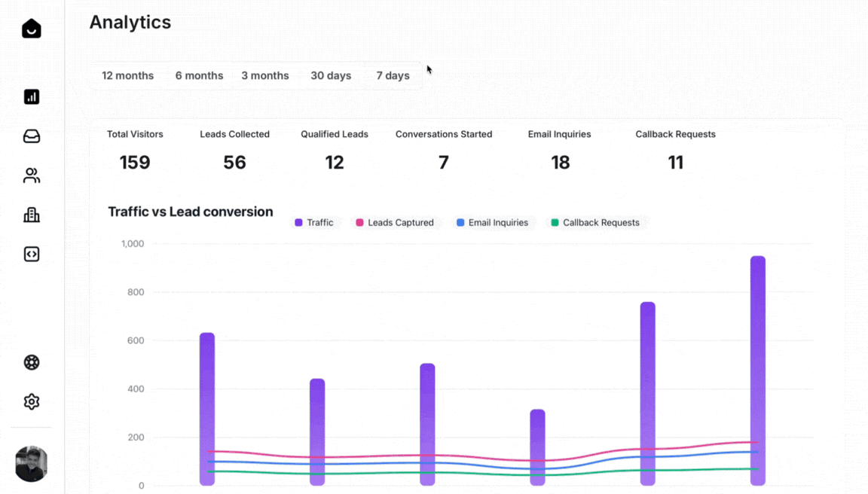Select the Analytics bar chart icon
Screen dimensions: 868x494
pyautogui.click(x=31, y=96)
